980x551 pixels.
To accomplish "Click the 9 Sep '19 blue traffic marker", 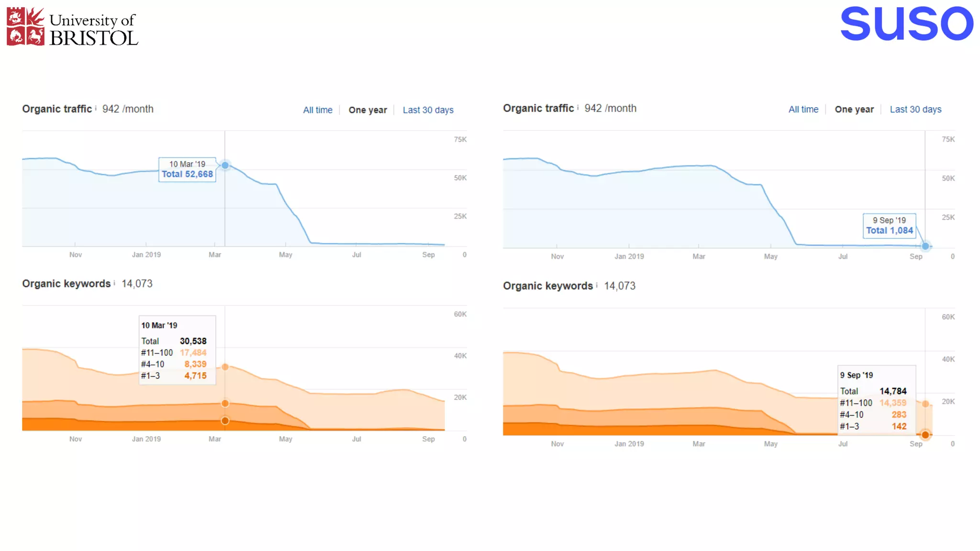I will click(925, 246).
